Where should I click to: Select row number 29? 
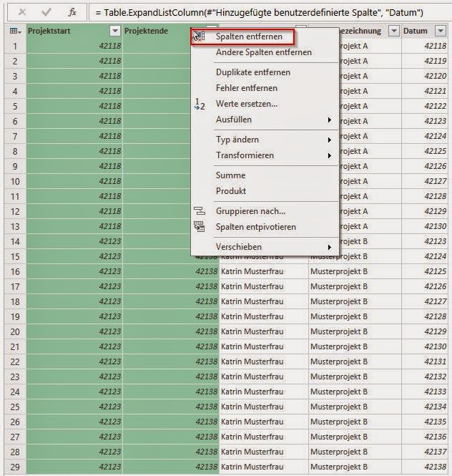(x=15, y=467)
